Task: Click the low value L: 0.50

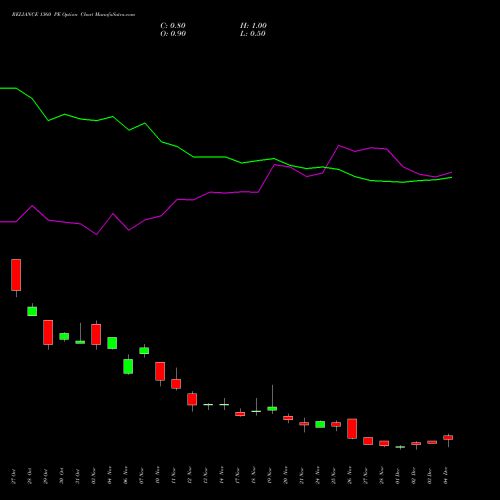Action: (253, 34)
